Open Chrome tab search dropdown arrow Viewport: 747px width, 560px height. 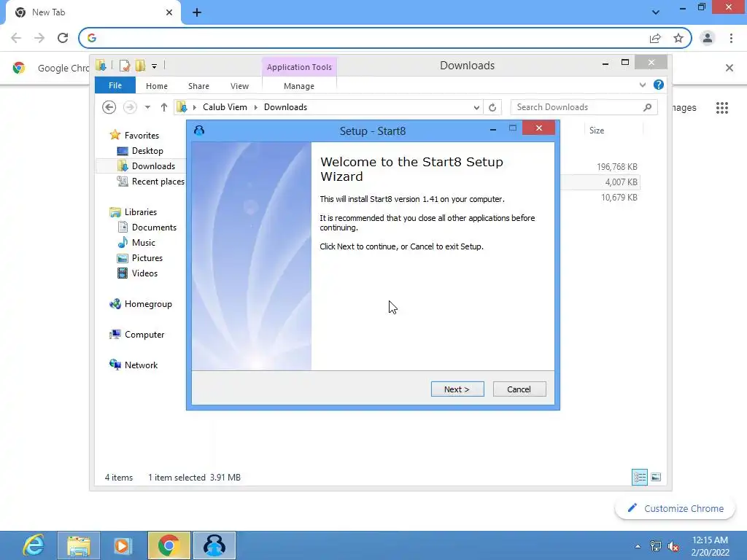(656, 12)
